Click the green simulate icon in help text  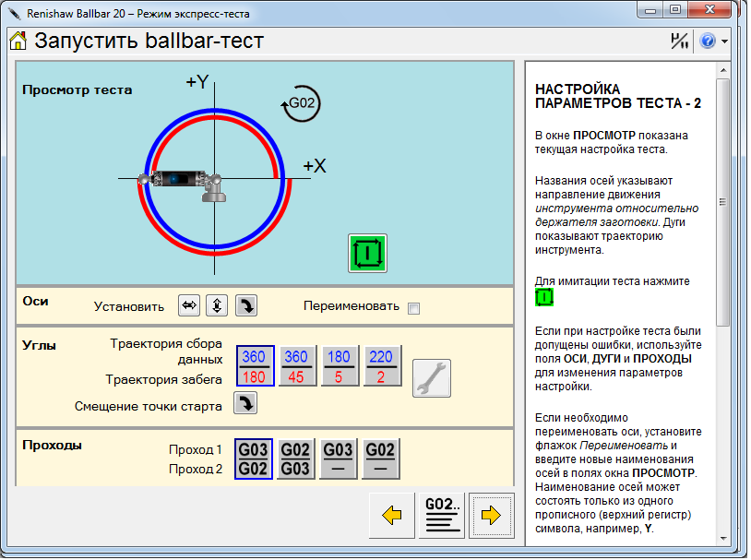(544, 297)
